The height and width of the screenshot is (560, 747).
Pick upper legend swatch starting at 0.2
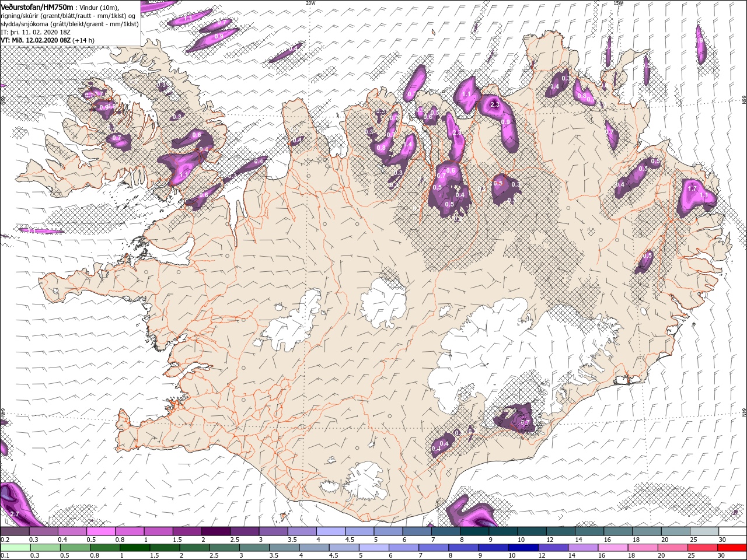point(15,531)
